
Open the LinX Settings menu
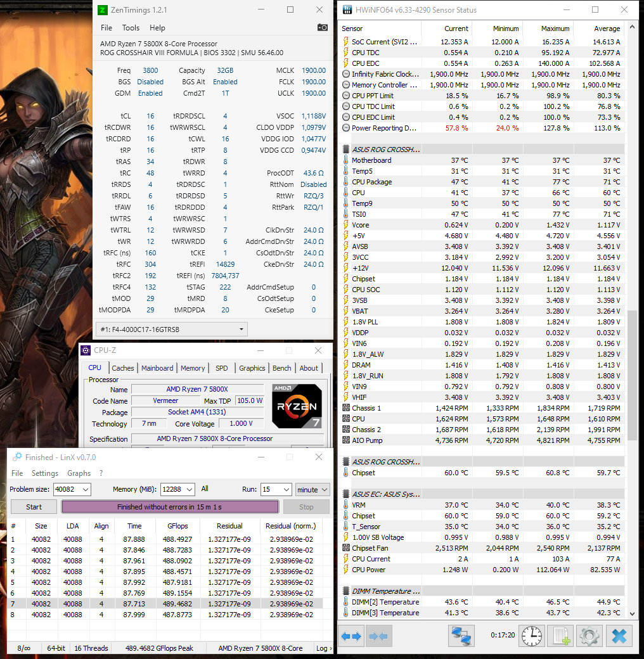tap(45, 473)
